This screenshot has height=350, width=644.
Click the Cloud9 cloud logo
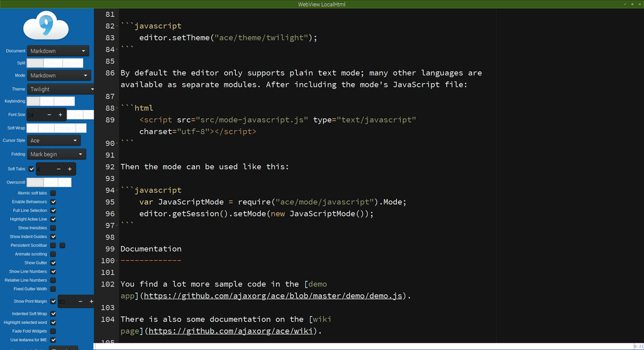(x=46, y=25)
